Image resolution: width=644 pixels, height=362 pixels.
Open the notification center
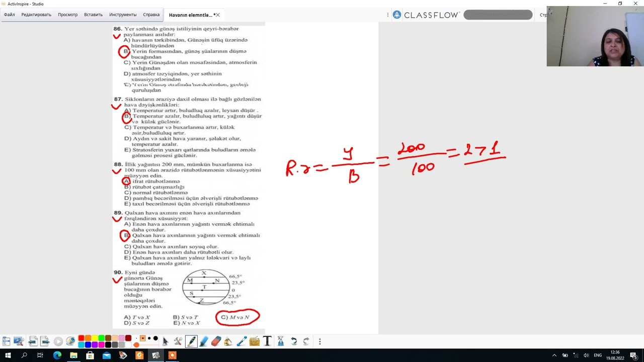point(633,355)
